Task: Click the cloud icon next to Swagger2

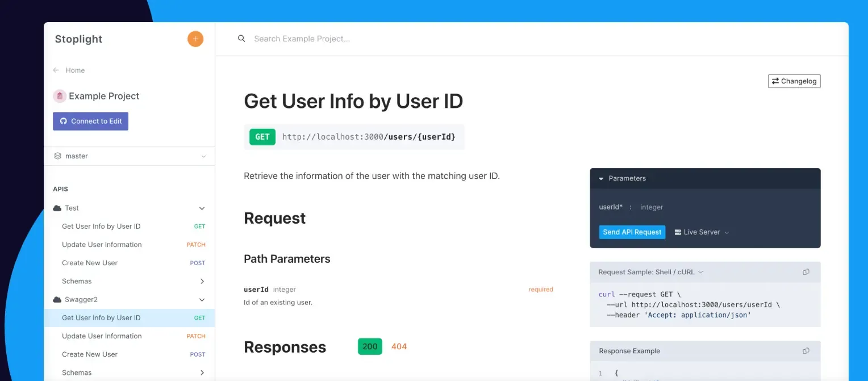Action: (57, 300)
